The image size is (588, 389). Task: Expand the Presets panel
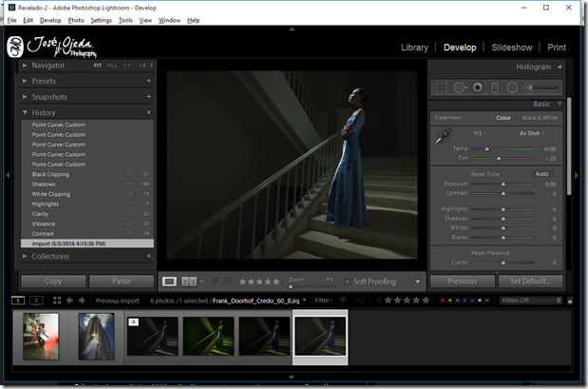click(x=25, y=81)
